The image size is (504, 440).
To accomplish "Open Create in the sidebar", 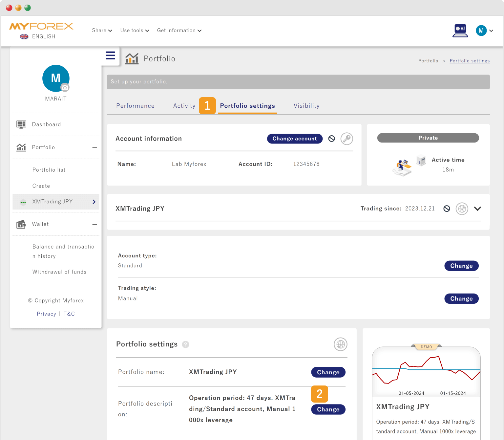I will click(x=41, y=186).
